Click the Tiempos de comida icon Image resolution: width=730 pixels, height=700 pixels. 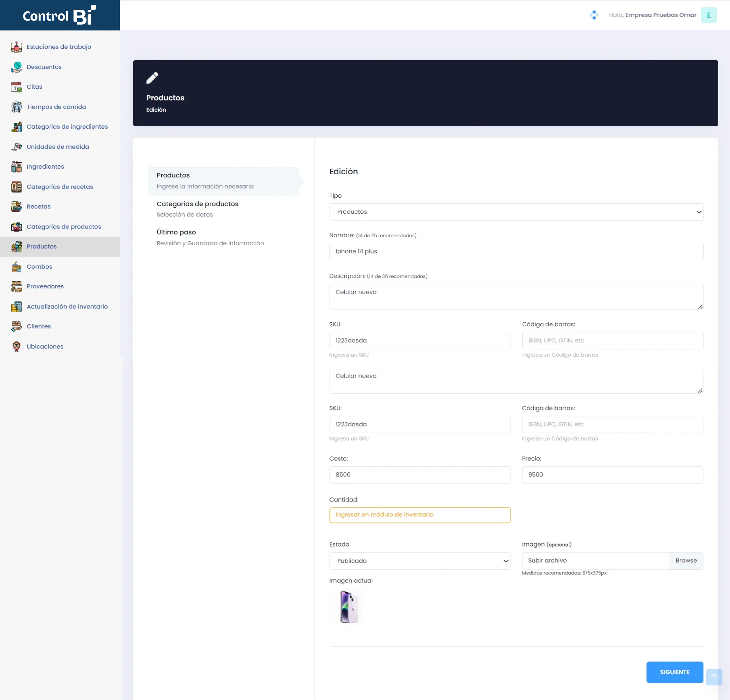tap(16, 107)
